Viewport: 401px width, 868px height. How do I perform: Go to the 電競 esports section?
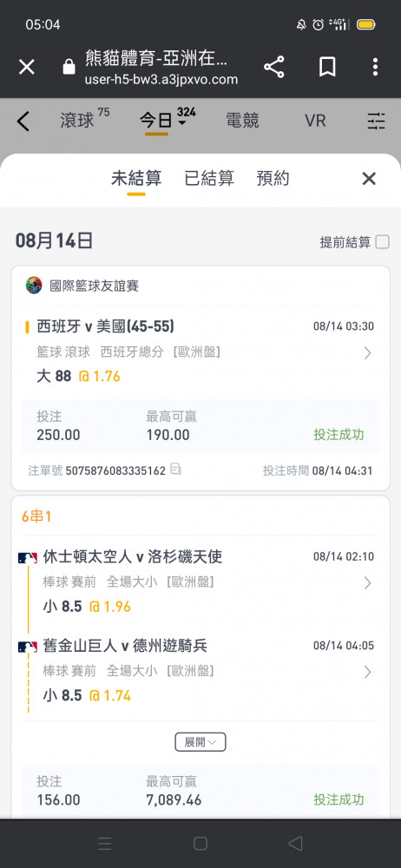[242, 121]
